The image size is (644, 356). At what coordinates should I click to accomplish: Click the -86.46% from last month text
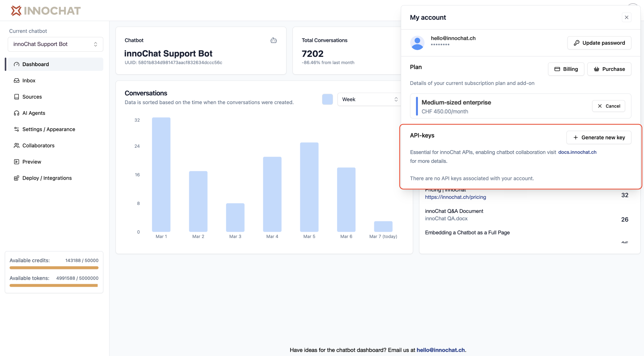(x=328, y=63)
